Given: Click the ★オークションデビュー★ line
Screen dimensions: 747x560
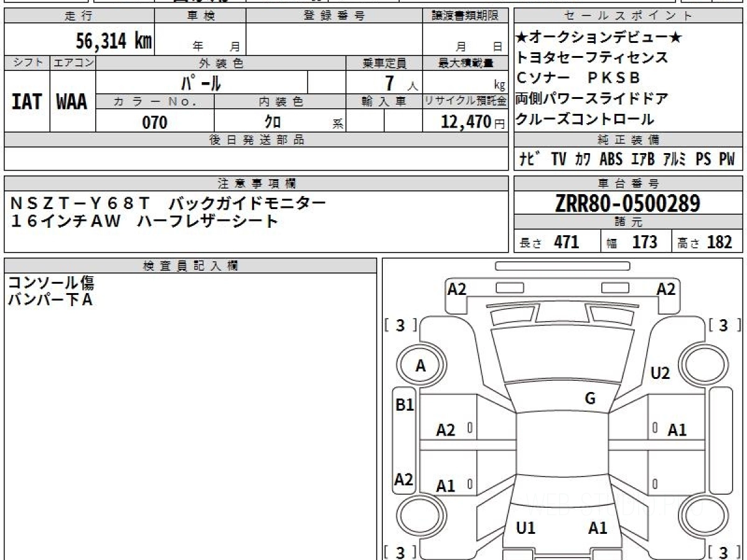Looking at the screenshot, I should pyautogui.click(x=599, y=38).
